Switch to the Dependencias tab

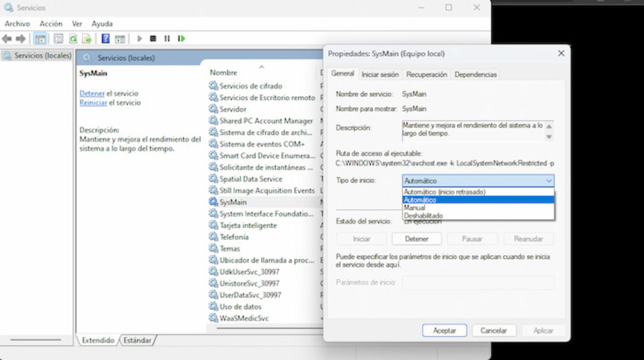(475, 74)
